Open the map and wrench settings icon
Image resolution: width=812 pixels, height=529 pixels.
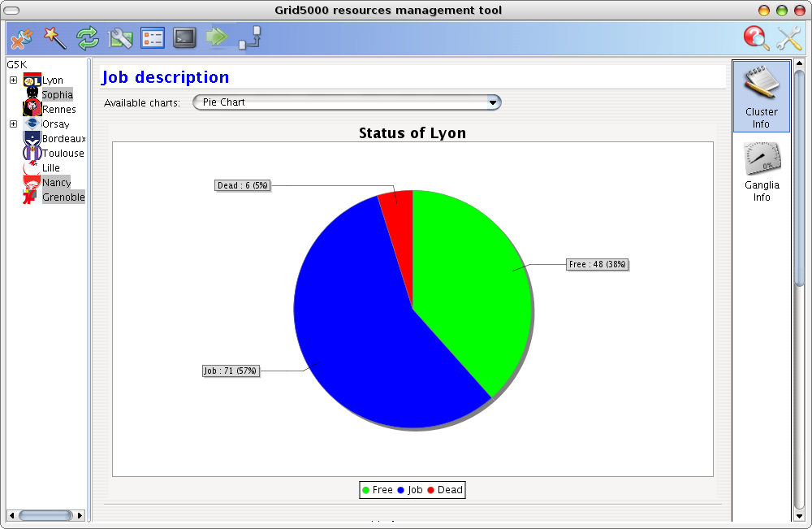click(x=120, y=38)
